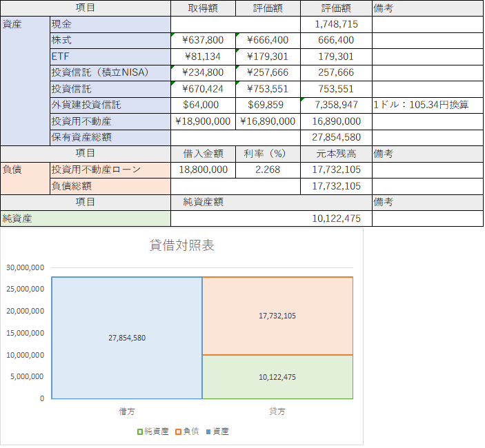Select the ¥234,800 acquisition cell
The height and width of the screenshot is (448, 485).
(x=204, y=73)
